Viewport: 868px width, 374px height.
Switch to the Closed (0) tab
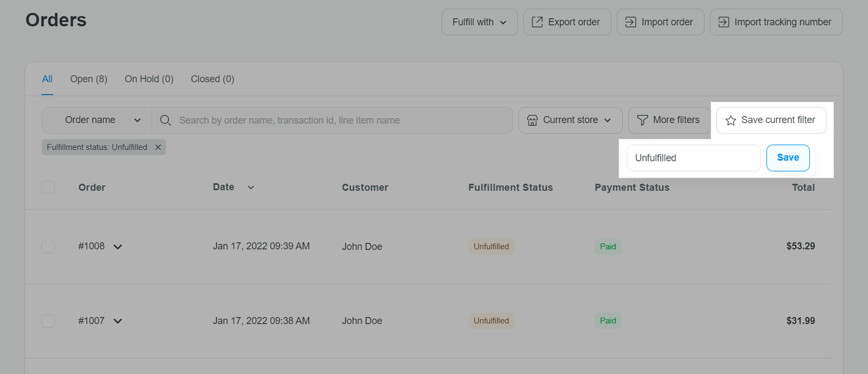point(213,79)
